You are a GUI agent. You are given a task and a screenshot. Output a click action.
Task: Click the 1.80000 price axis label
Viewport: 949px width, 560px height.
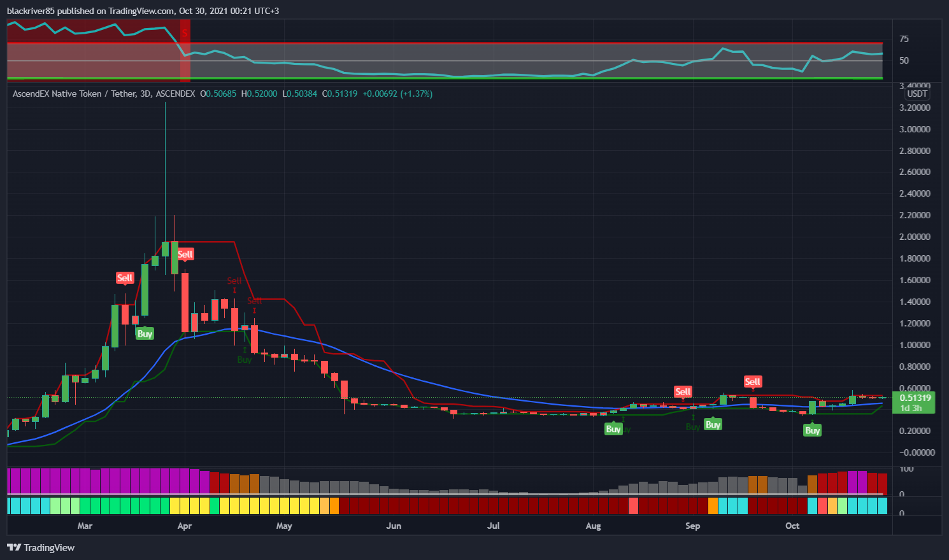(x=915, y=258)
